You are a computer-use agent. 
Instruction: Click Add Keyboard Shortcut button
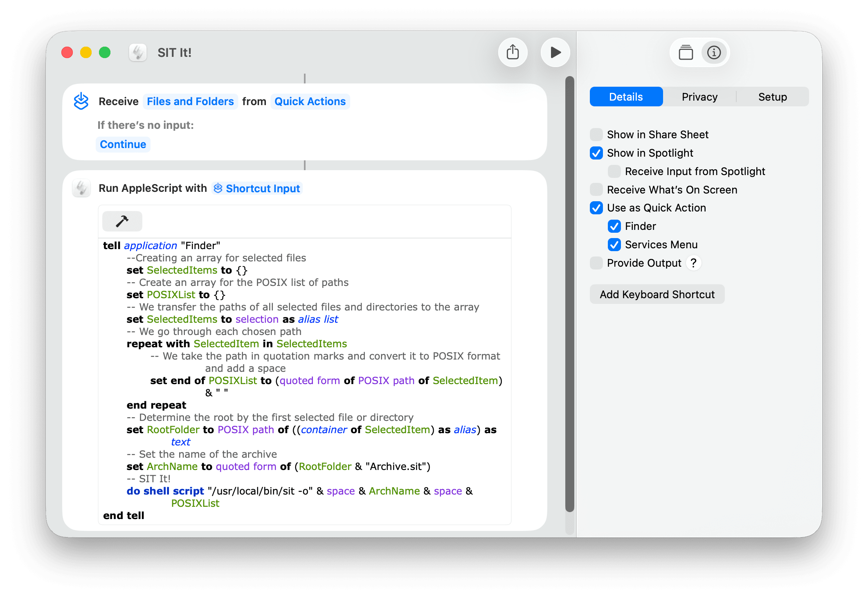tap(657, 295)
